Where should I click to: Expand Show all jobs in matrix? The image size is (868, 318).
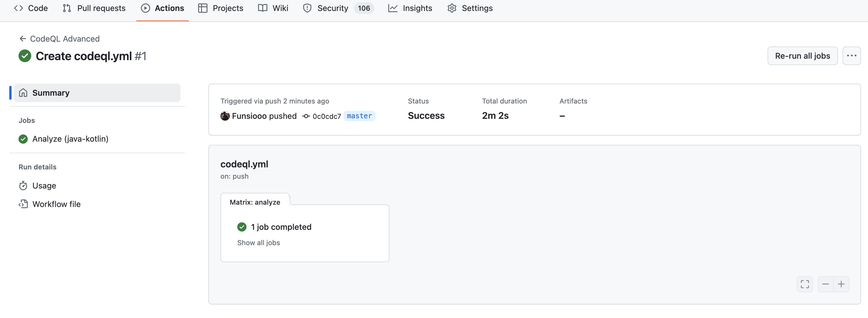click(x=258, y=243)
